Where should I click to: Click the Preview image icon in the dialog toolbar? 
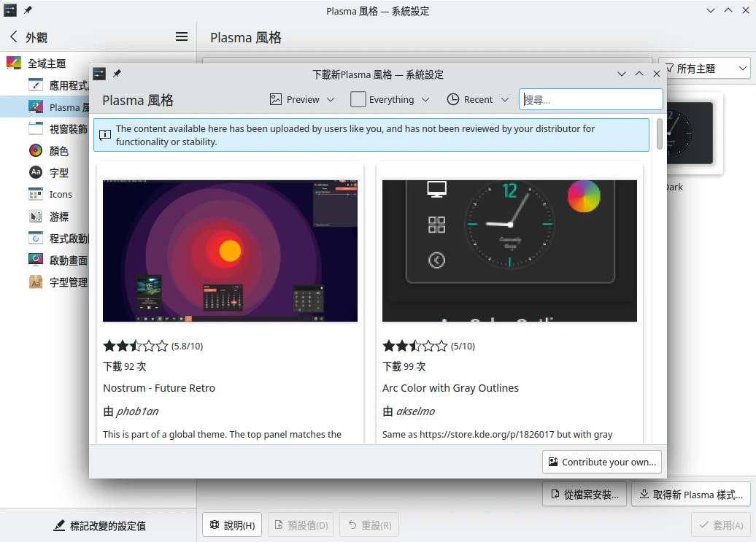pyautogui.click(x=276, y=100)
